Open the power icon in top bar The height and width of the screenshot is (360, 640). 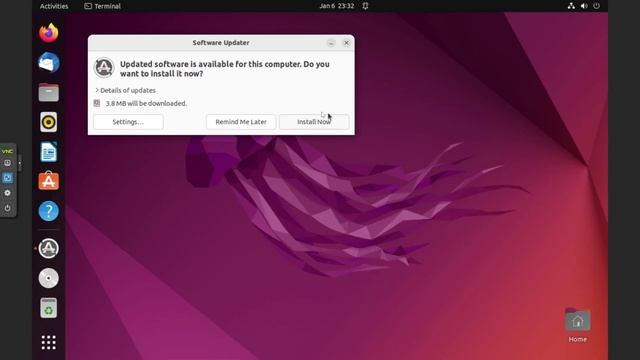click(x=597, y=6)
